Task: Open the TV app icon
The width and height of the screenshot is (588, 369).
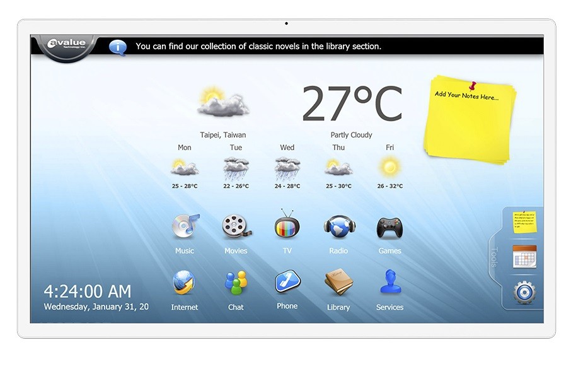Action: click(287, 226)
